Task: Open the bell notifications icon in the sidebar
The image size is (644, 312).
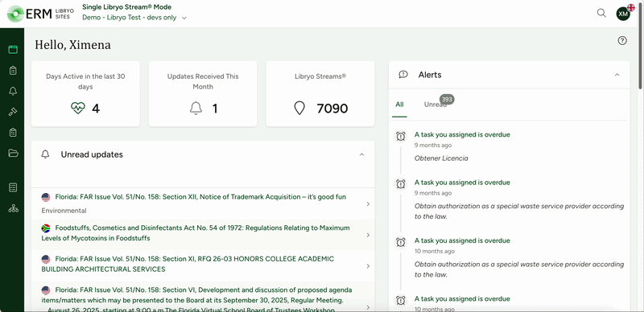Action: click(13, 91)
